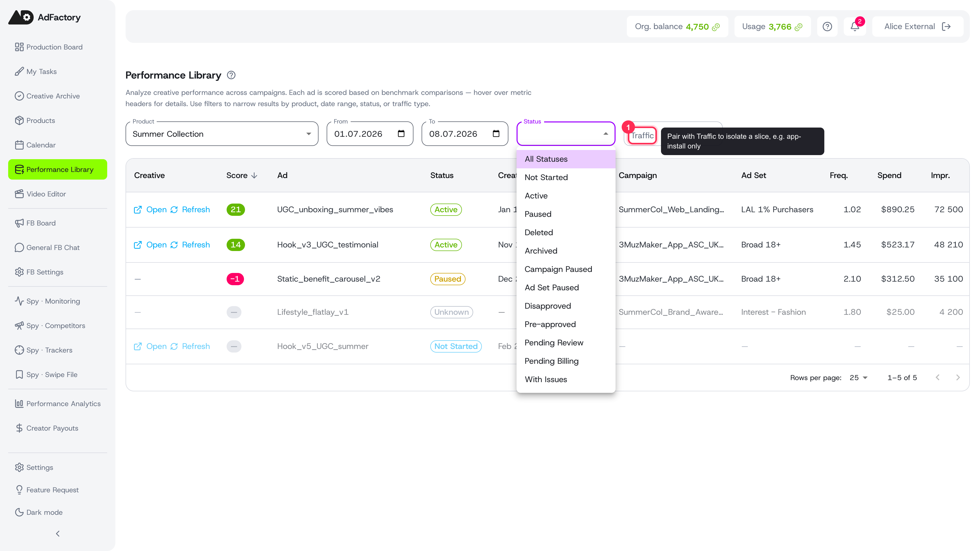980x551 pixels.
Task: Select Ad Set Paused status option
Action: pyautogui.click(x=566, y=288)
